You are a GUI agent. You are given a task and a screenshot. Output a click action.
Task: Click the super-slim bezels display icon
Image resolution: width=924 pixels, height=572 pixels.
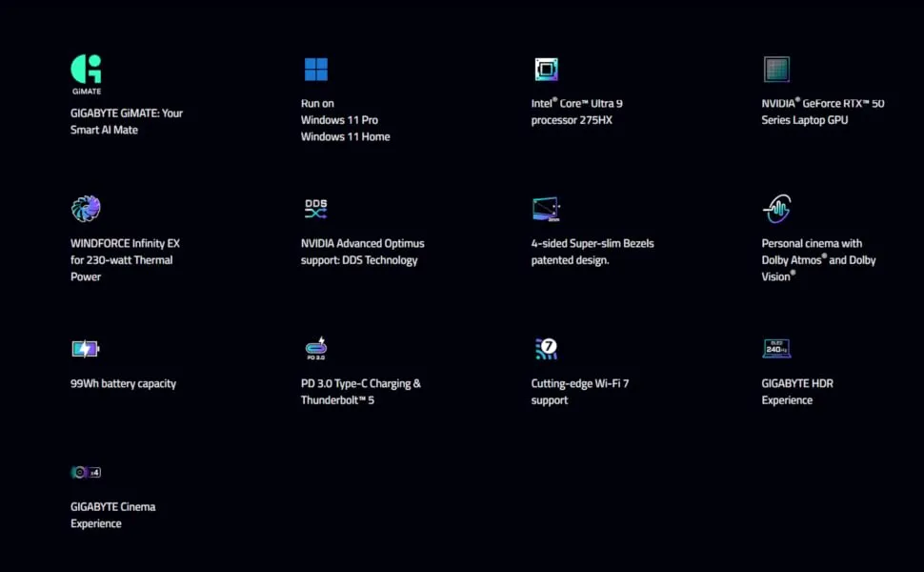coord(546,210)
